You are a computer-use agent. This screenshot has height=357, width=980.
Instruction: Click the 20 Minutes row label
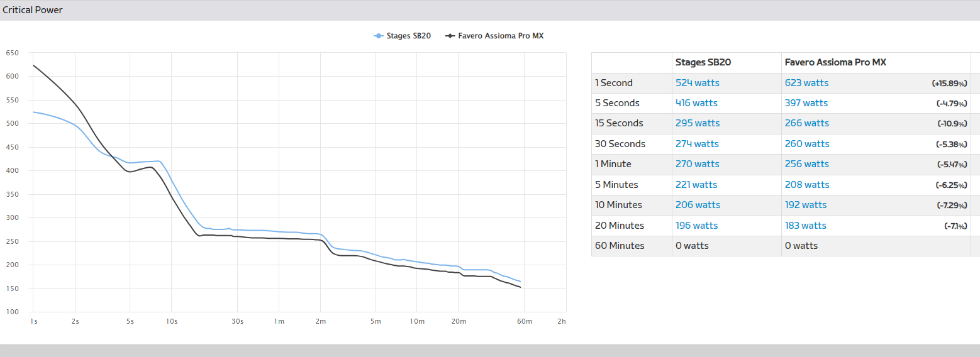coord(620,226)
